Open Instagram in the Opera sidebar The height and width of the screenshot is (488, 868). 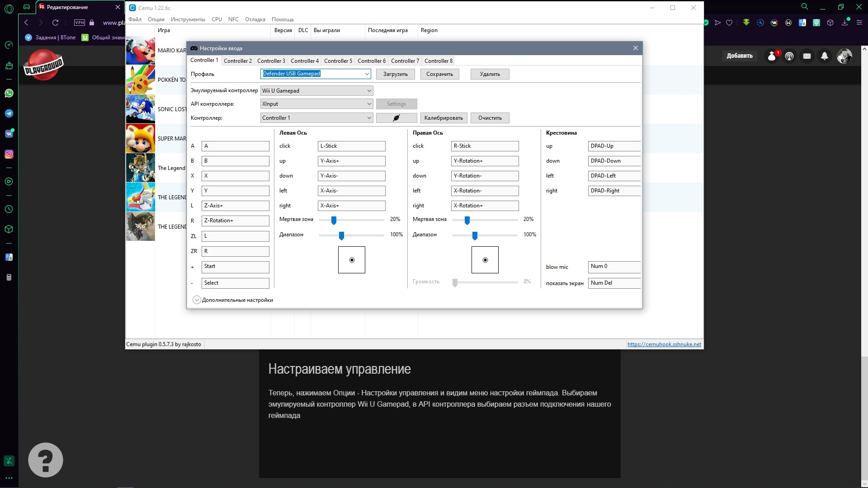9,154
